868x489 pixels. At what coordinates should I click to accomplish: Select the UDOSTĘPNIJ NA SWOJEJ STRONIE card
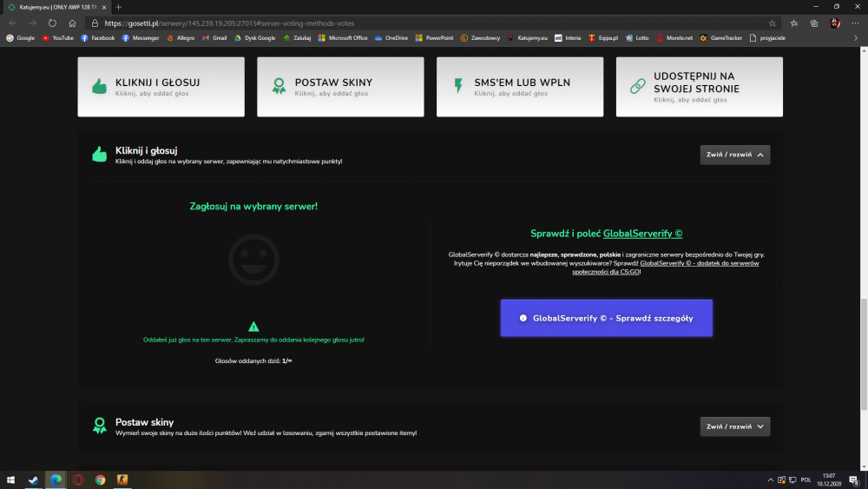[x=699, y=87]
